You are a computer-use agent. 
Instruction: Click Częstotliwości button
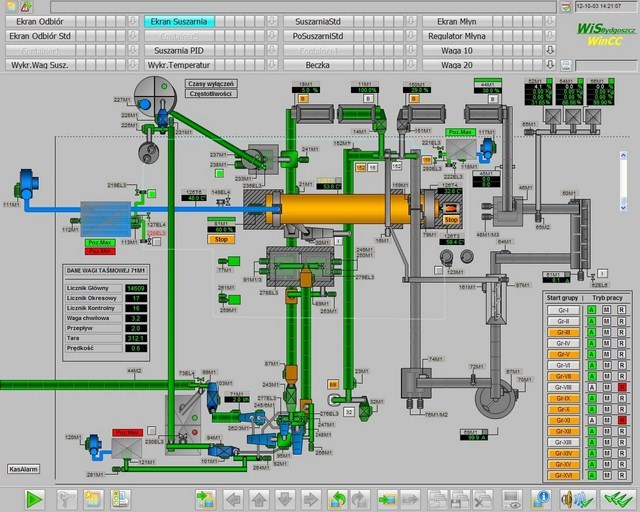211,94
